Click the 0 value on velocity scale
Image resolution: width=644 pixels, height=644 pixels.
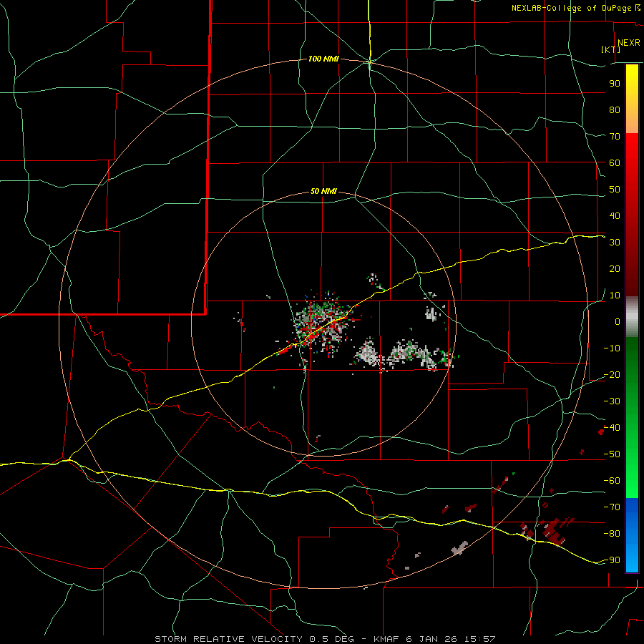click(618, 321)
